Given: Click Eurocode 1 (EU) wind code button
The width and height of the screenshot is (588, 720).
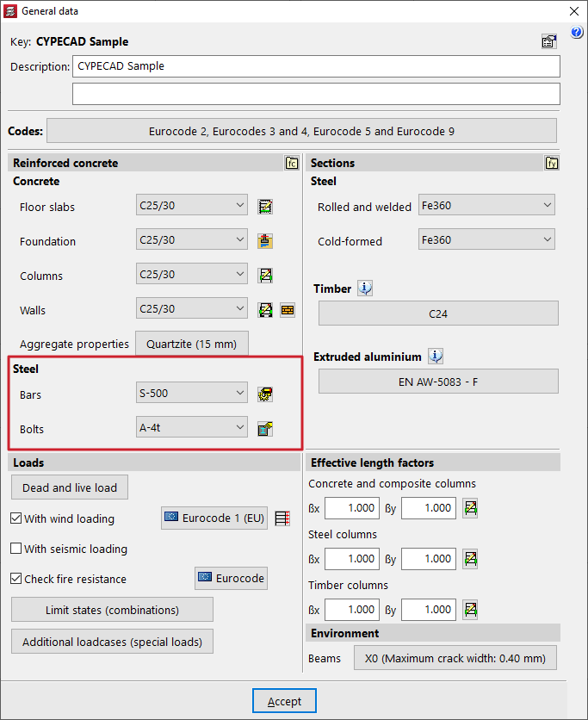Looking at the screenshot, I should [x=214, y=518].
